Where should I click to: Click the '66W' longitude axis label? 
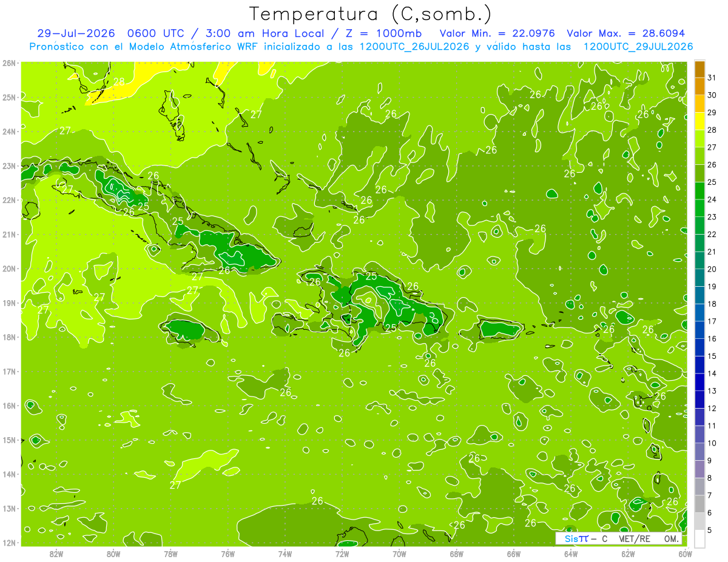click(x=513, y=554)
